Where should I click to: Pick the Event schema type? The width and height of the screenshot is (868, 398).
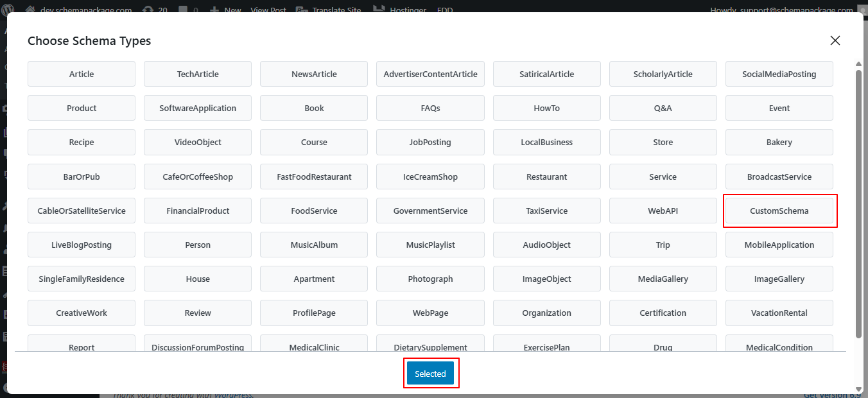(779, 108)
